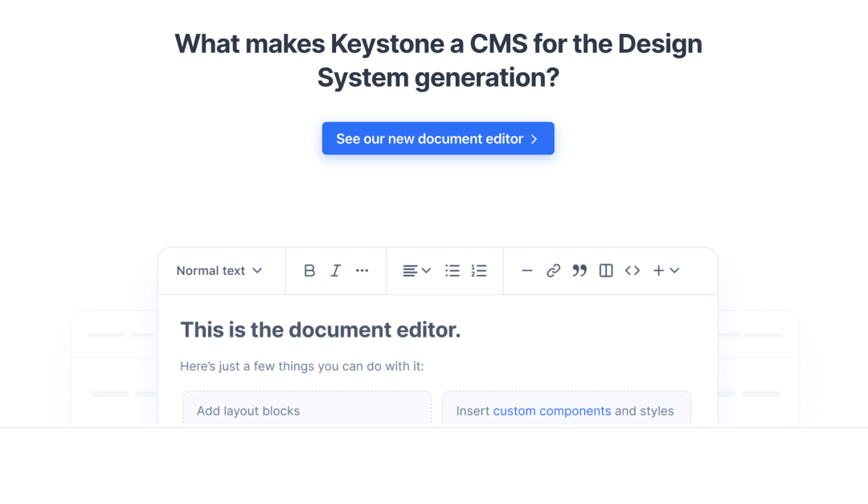The height and width of the screenshot is (504, 868).
Task: Insert a bulleted list
Action: 452,270
